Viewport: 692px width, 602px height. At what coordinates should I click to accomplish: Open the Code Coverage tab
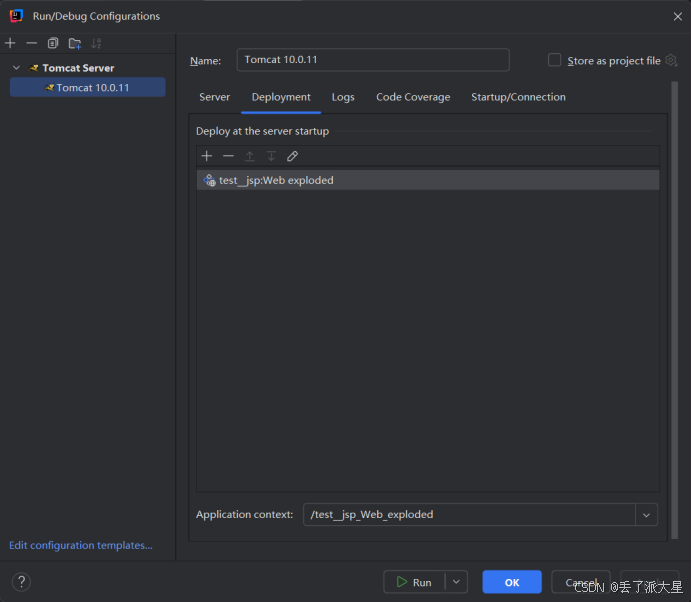(413, 97)
